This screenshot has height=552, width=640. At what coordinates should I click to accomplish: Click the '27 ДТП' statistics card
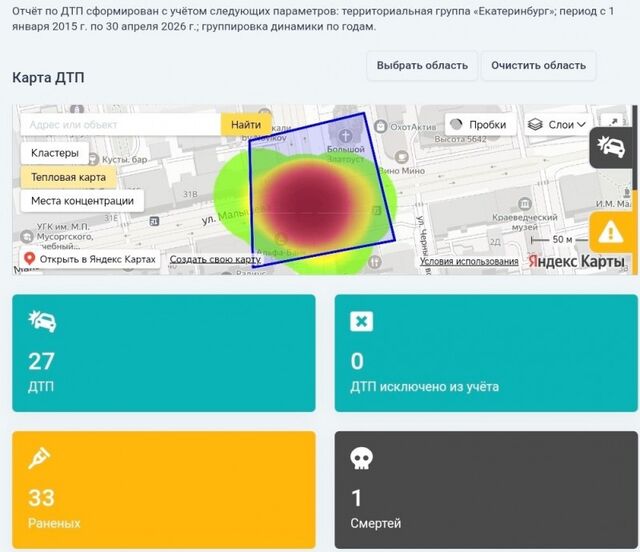pyautogui.click(x=164, y=353)
